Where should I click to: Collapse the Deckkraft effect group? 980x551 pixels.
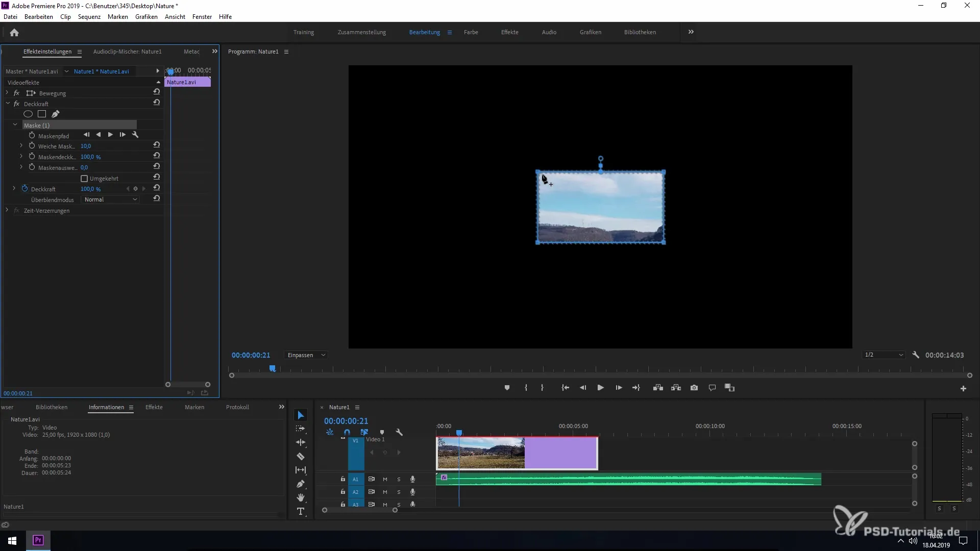click(8, 104)
